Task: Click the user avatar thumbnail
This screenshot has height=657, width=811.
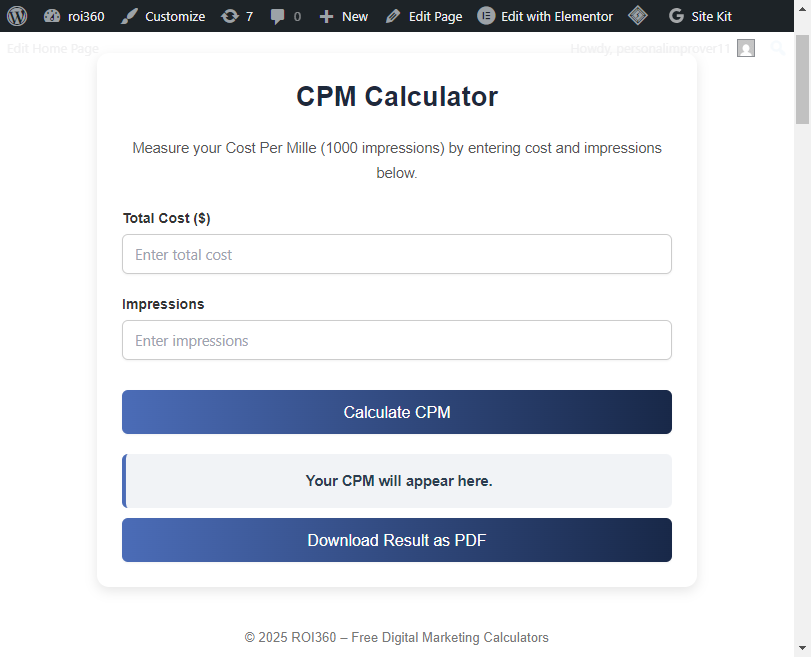Action: coord(745,48)
